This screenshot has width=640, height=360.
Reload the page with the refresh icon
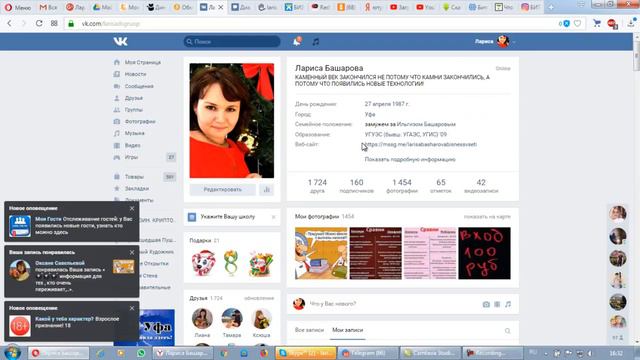pos(39,24)
